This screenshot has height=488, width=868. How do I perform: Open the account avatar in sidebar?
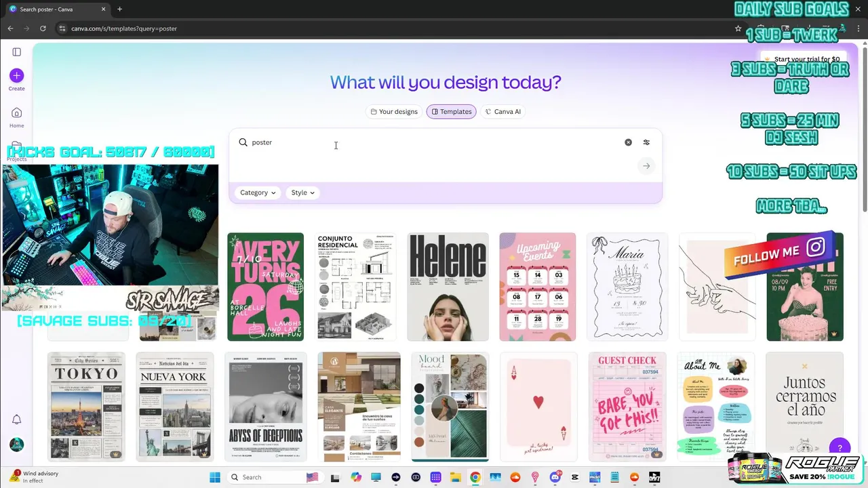(x=16, y=445)
